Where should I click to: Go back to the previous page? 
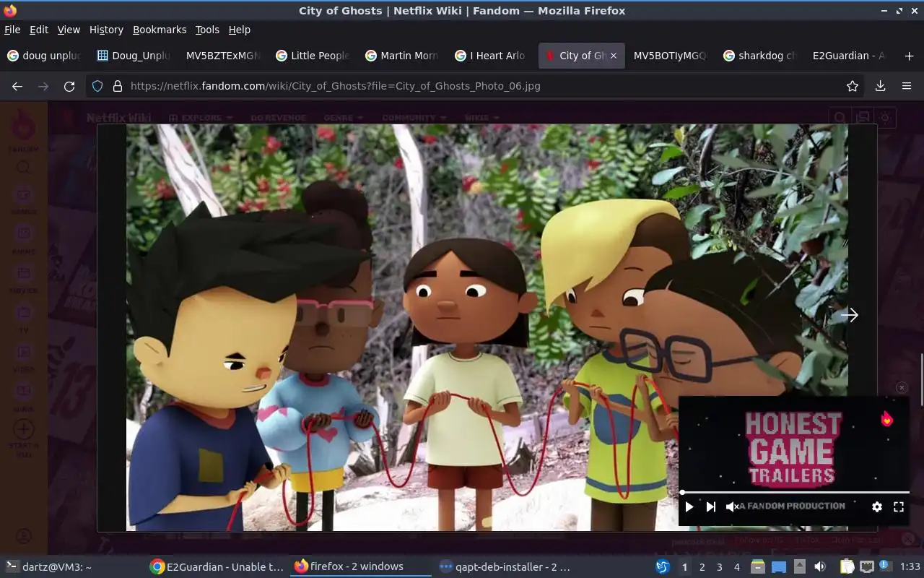17,86
